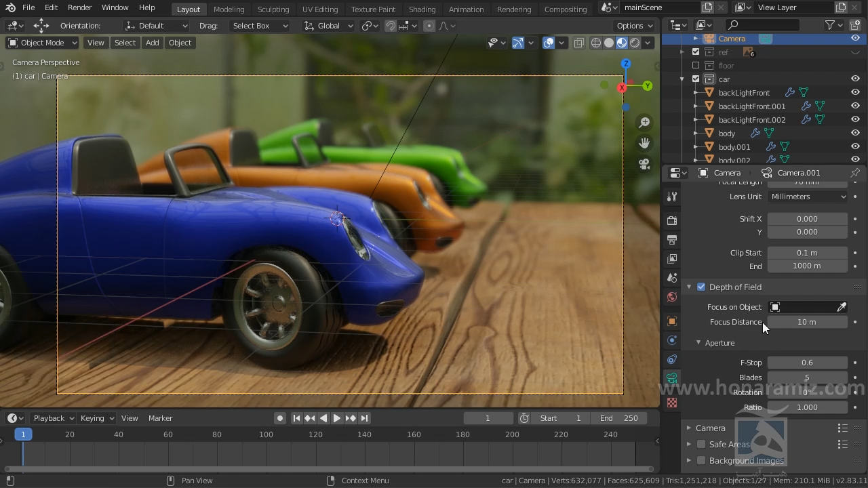Click the outliner new collection icon
The width and height of the screenshot is (868, 488).
855,25
